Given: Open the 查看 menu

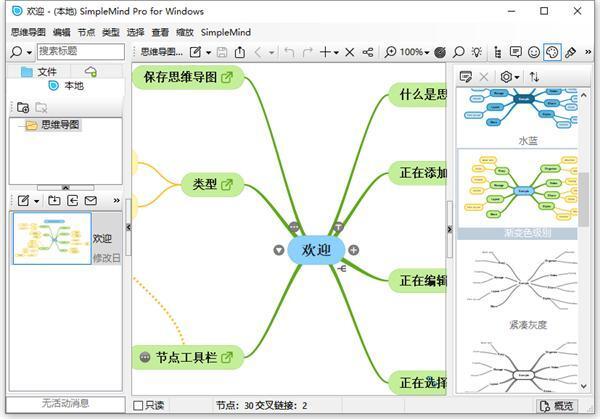Looking at the screenshot, I should coord(160,32).
